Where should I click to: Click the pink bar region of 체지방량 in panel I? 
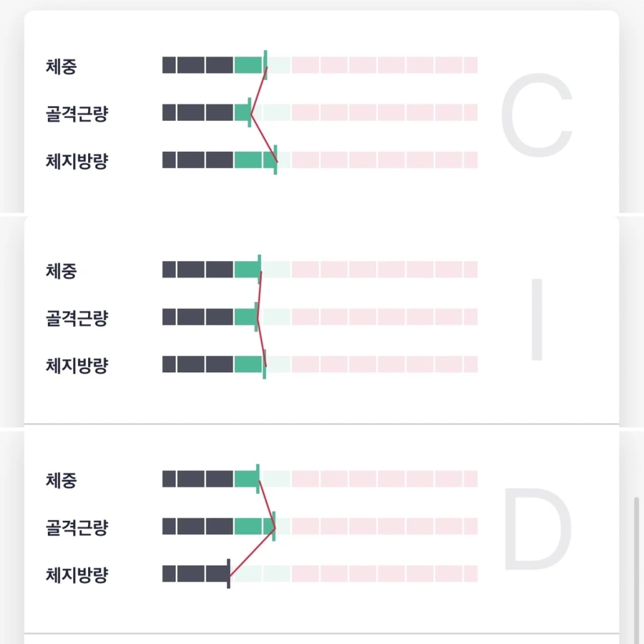[x=379, y=364]
